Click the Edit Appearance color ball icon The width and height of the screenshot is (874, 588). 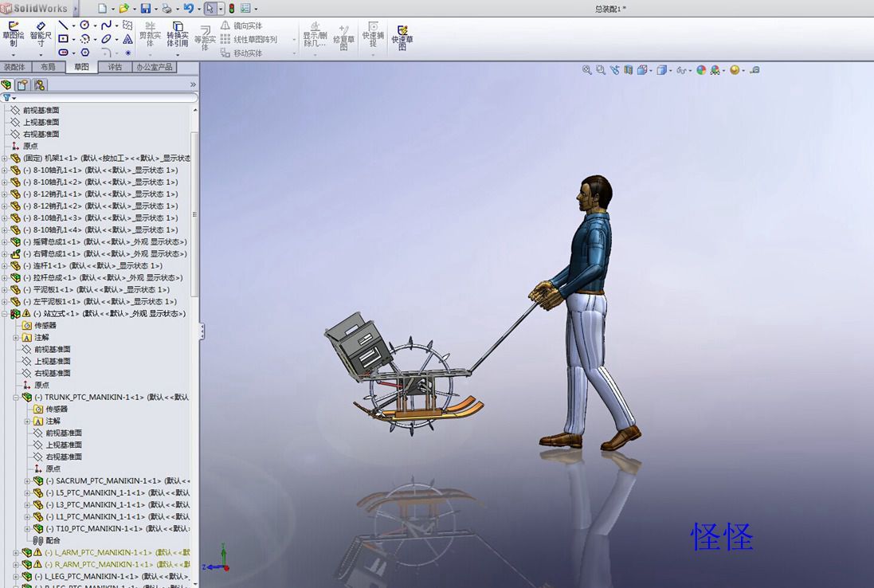point(701,70)
